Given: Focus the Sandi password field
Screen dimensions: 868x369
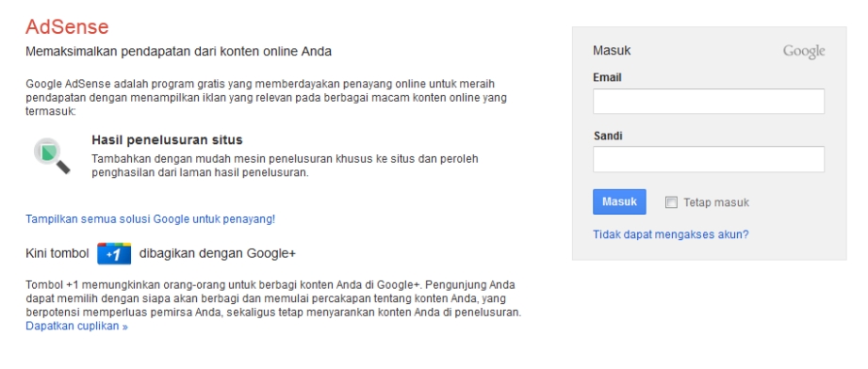Looking at the screenshot, I should pyautogui.click(x=709, y=159).
